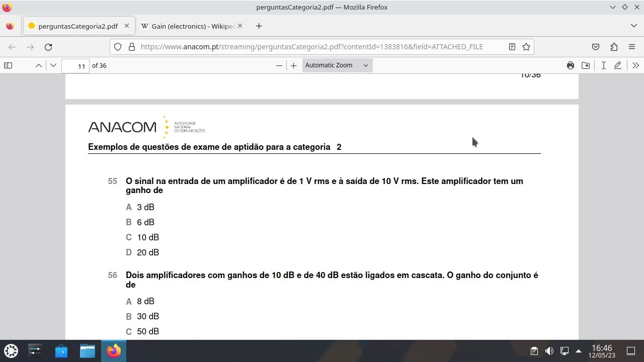This screenshot has height=362, width=644.
Task: Launch Discover software store from taskbar
Action: (61, 350)
